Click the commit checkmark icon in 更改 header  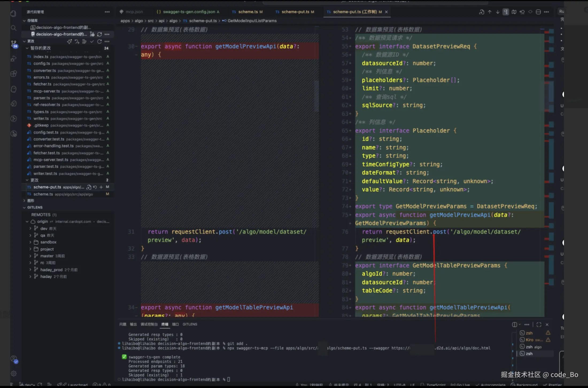tap(92, 41)
